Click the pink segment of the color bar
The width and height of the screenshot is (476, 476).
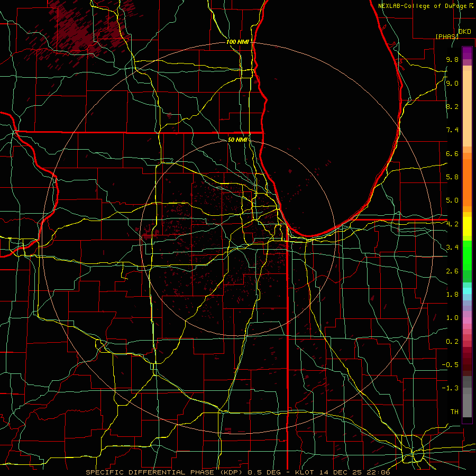click(467, 321)
